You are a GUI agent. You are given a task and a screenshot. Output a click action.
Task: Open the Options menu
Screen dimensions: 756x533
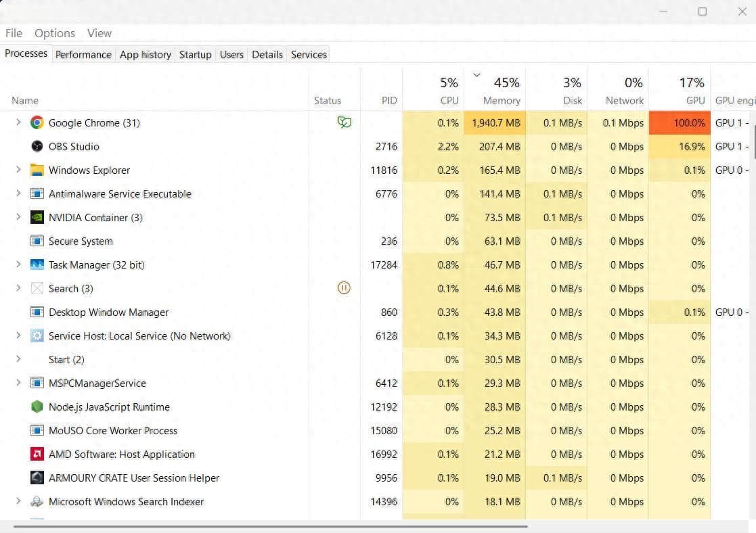tap(55, 33)
